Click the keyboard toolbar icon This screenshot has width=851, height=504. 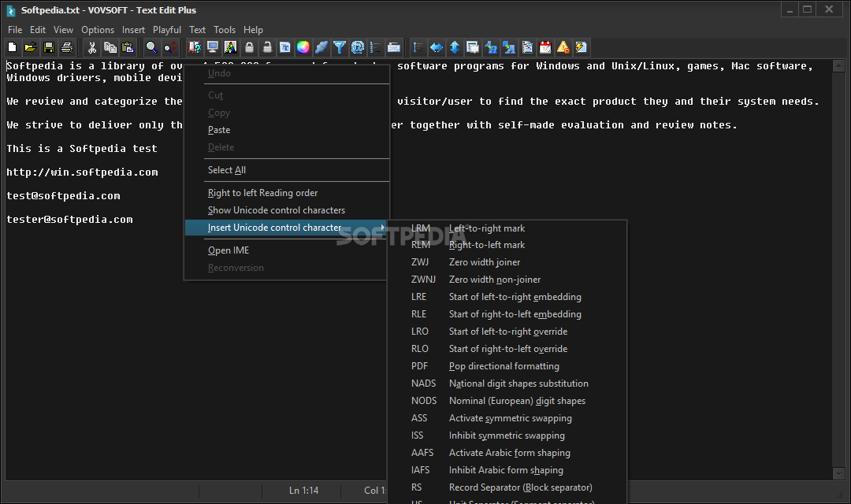coord(394,48)
